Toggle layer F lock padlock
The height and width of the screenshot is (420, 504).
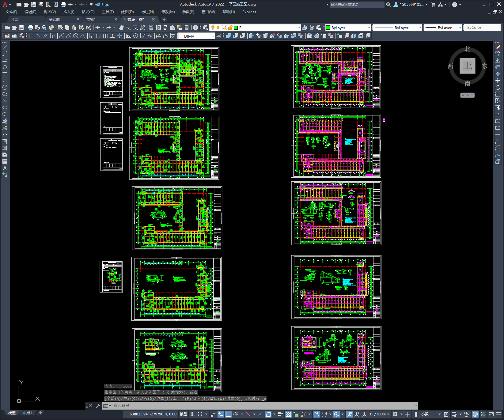click(230, 28)
